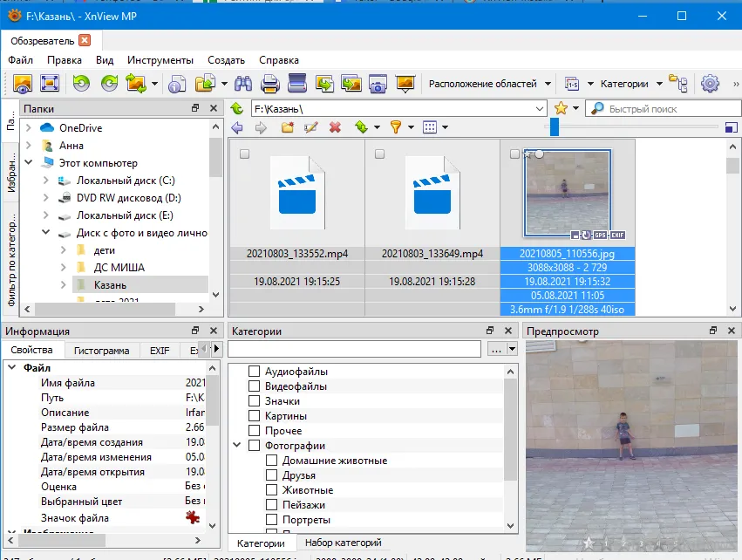This screenshot has height=560, width=742.
Task: Launch the screen capture camera tool
Action: click(378, 84)
